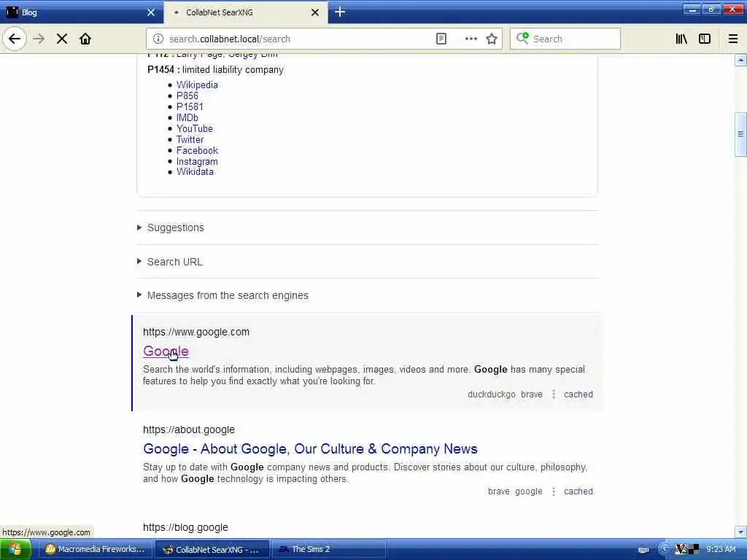Switch to The Sims 2 taskbar item
The width and height of the screenshot is (747, 560).
(329, 550)
